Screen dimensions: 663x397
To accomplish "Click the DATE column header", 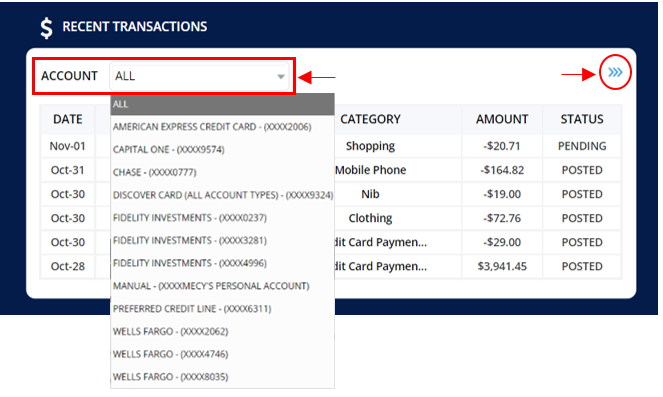I will click(68, 119).
